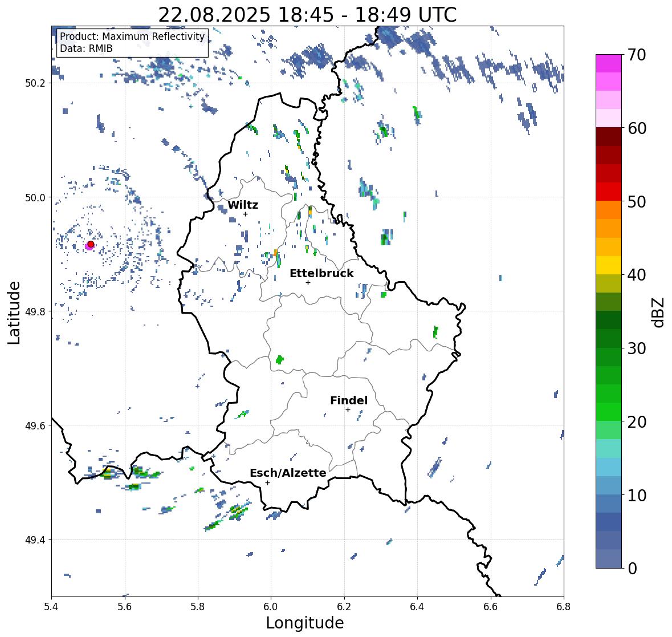Click the Ettelbruck plus marker
672x637 pixels.
point(308,282)
